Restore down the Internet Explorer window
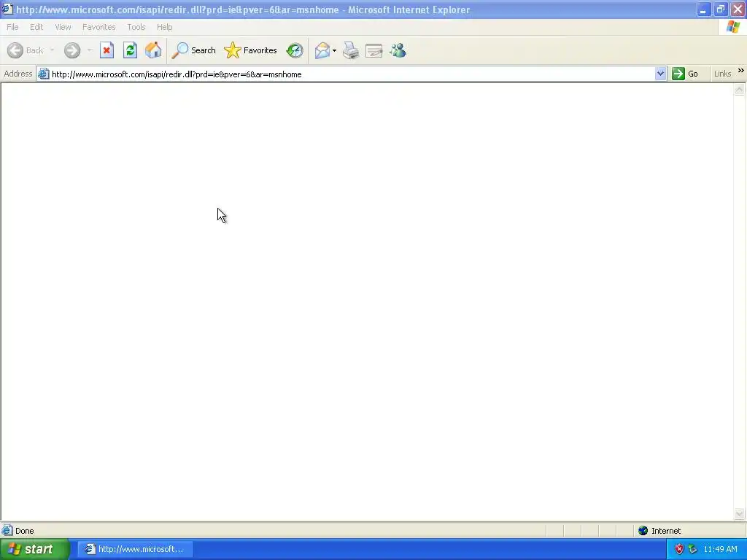 tap(720, 9)
